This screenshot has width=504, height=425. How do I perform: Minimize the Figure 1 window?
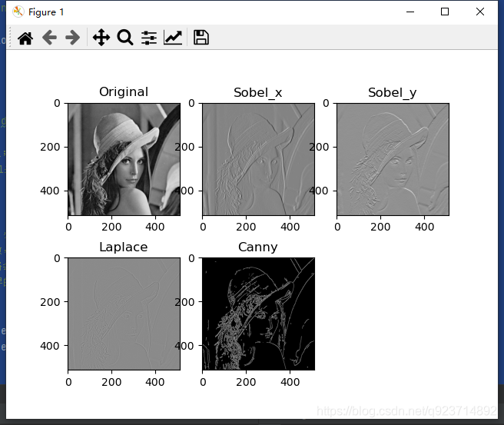(x=410, y=12)
